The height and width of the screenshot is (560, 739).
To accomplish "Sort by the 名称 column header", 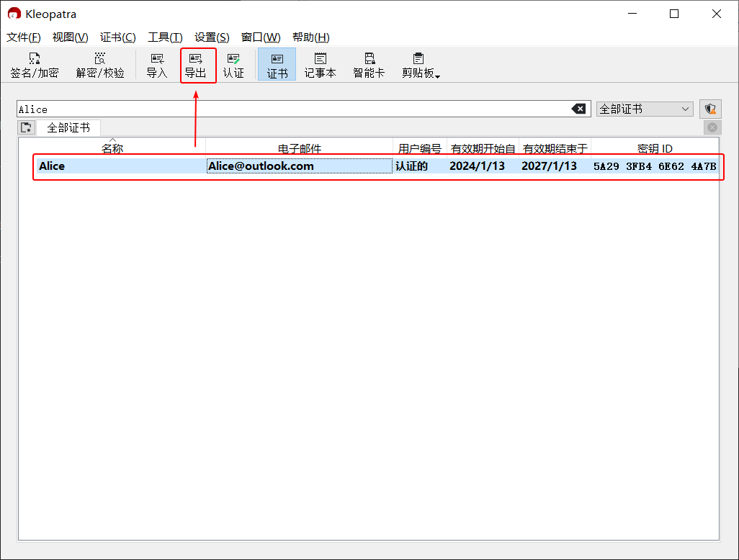I will [112, 148].
